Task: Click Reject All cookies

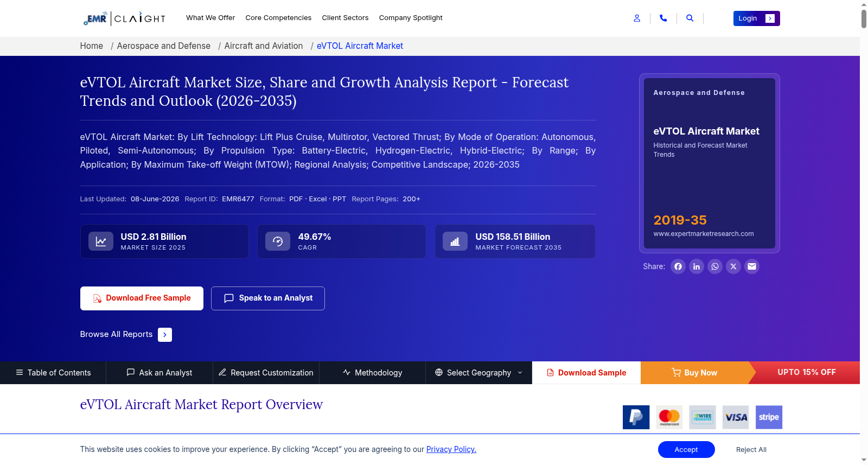Action: point(751,450)
